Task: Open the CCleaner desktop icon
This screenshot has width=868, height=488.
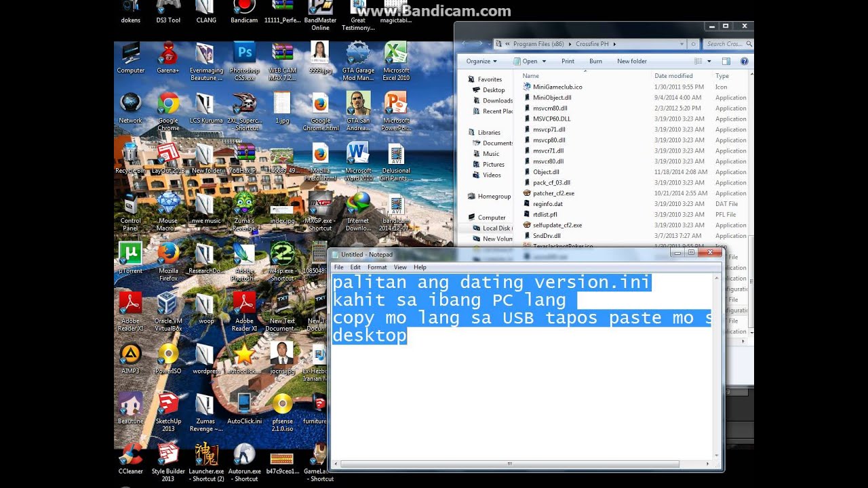Action: (130, 459)
